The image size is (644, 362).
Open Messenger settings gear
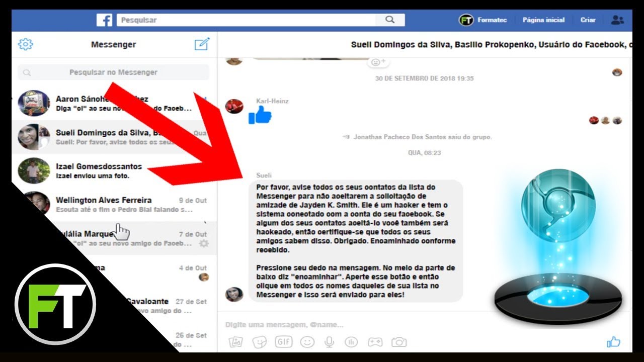[25, 44]
